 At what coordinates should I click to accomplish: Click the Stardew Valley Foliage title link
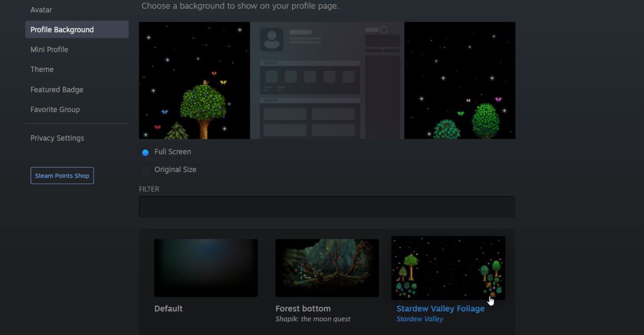pos(440,308)
